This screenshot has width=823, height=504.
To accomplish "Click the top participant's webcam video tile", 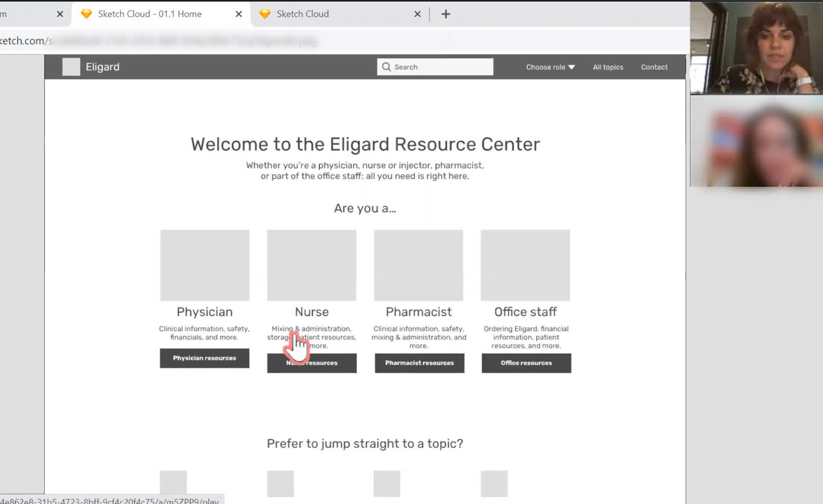I will click(x=757, y=48).
